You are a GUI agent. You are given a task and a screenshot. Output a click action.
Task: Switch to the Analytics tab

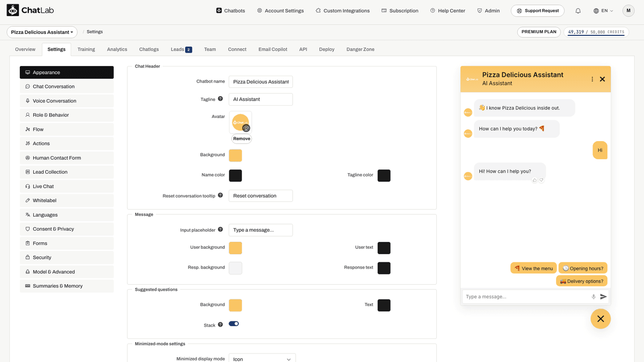117,49
